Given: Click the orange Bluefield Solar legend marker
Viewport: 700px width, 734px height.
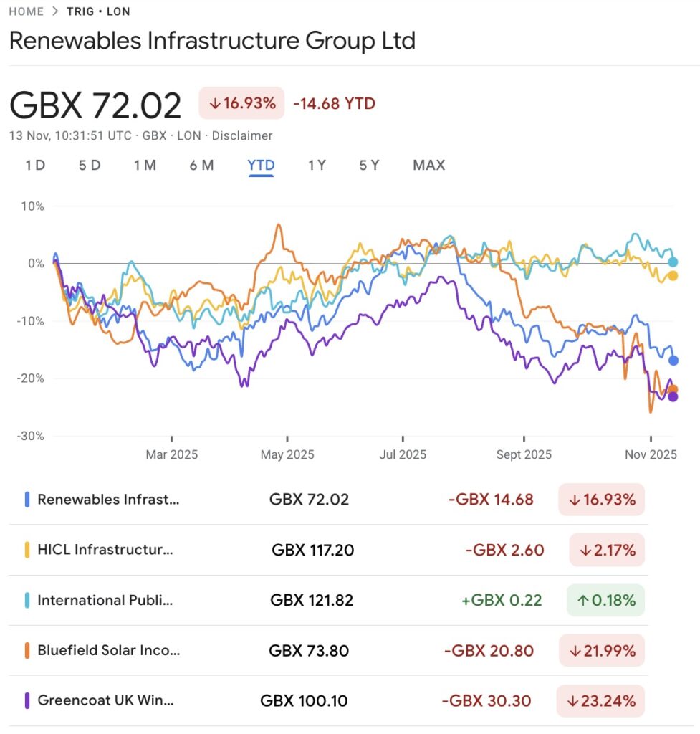Looking at the screenshot, I should click(x=29, y=651).
